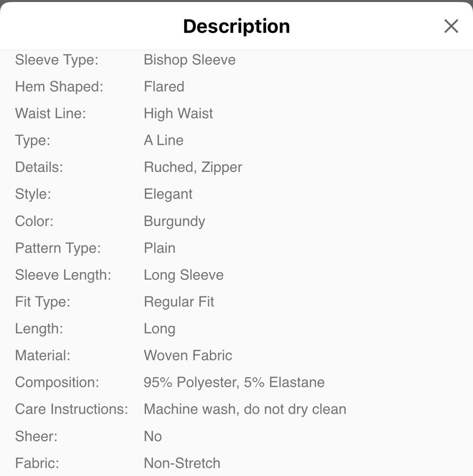Click the Elegant style value

168,194
